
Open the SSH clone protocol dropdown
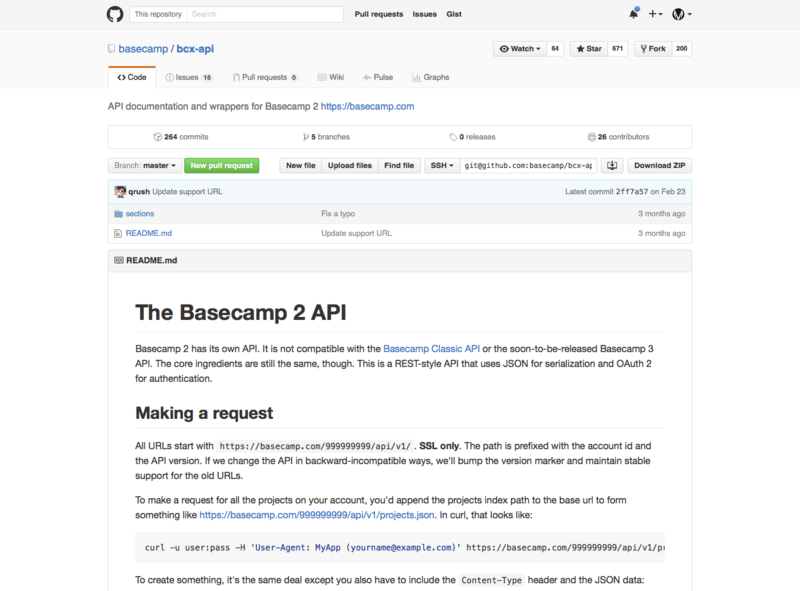(442, 165)
